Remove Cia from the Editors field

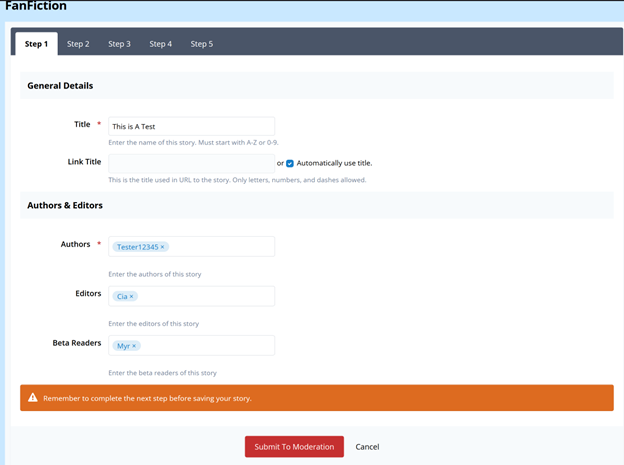point(131,297)
